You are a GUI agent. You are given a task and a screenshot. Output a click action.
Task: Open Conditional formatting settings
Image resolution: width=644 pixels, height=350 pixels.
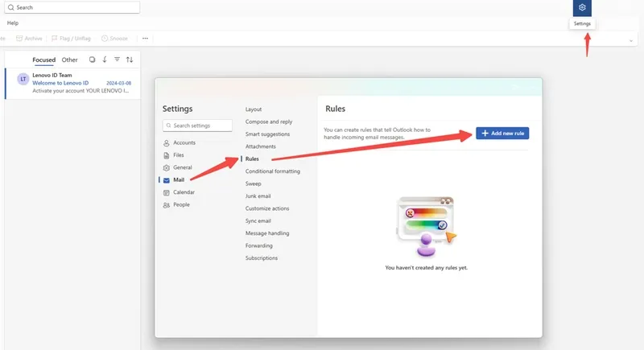tap(273, 171)
